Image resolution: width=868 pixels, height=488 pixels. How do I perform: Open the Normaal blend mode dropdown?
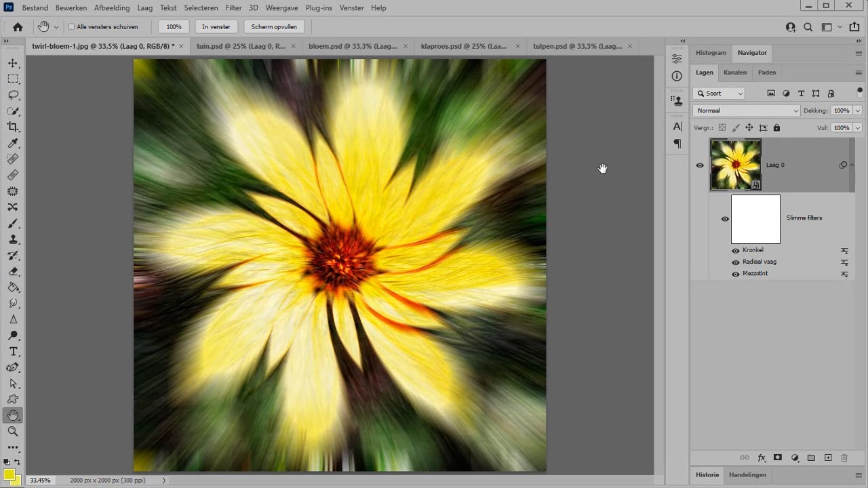coord(747,110)
